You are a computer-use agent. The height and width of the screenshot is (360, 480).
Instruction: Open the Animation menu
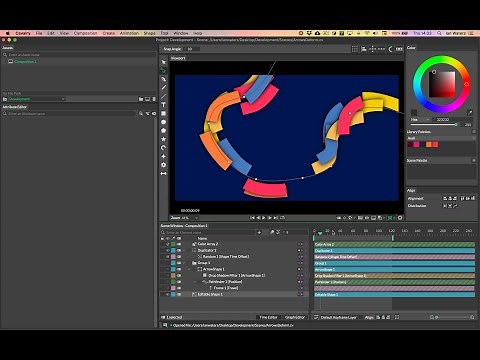[x=129, y=33]
